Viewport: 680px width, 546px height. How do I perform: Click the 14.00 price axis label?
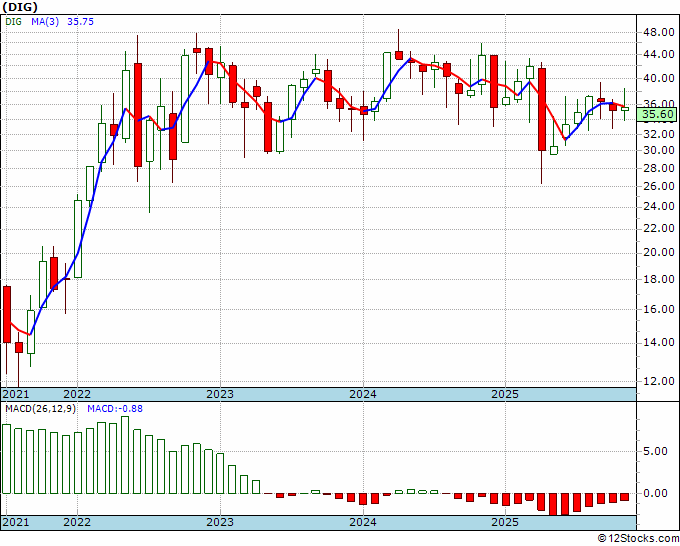pos(659,343)
